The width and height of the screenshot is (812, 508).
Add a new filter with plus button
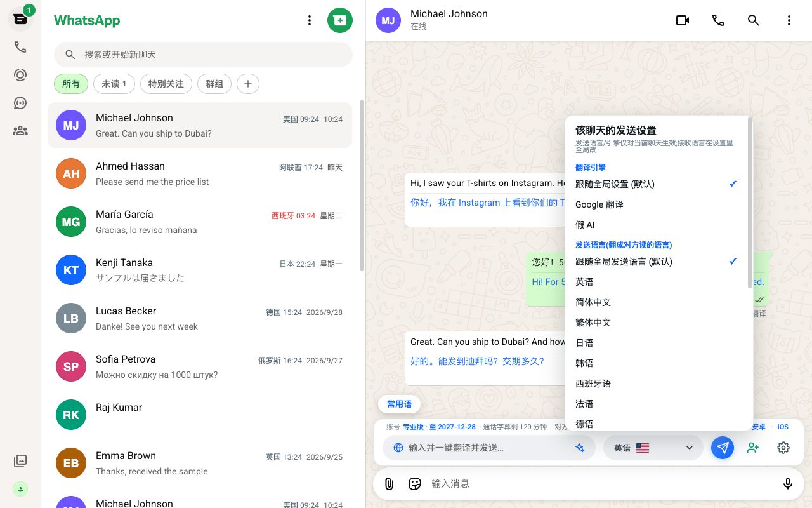click(248, 84)
